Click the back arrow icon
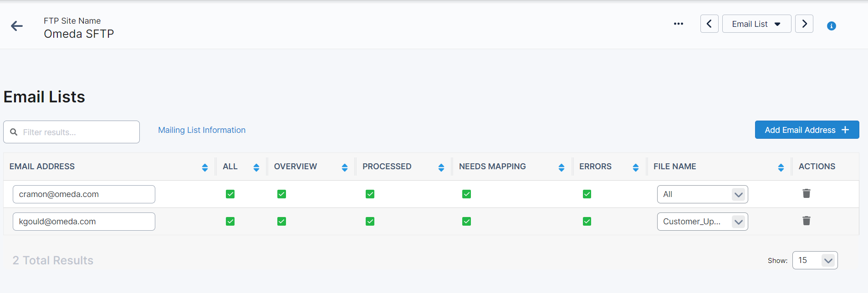The width and height of the screenshot is (868, 293). (17, 26)
